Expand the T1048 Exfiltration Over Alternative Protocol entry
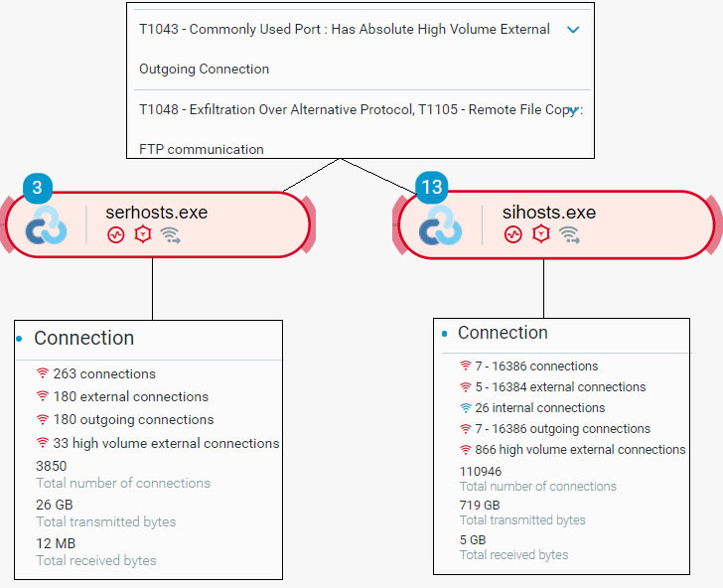 tap(572, 110)
